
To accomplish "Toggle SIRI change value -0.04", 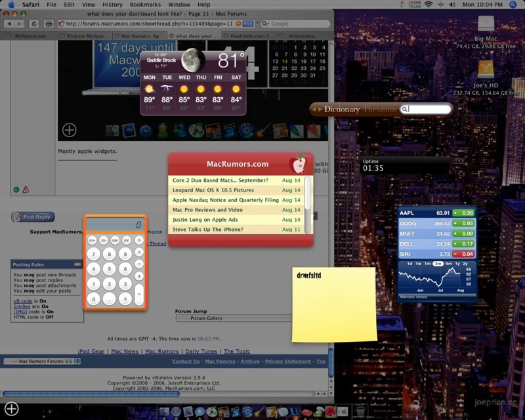I will [463, 254].
